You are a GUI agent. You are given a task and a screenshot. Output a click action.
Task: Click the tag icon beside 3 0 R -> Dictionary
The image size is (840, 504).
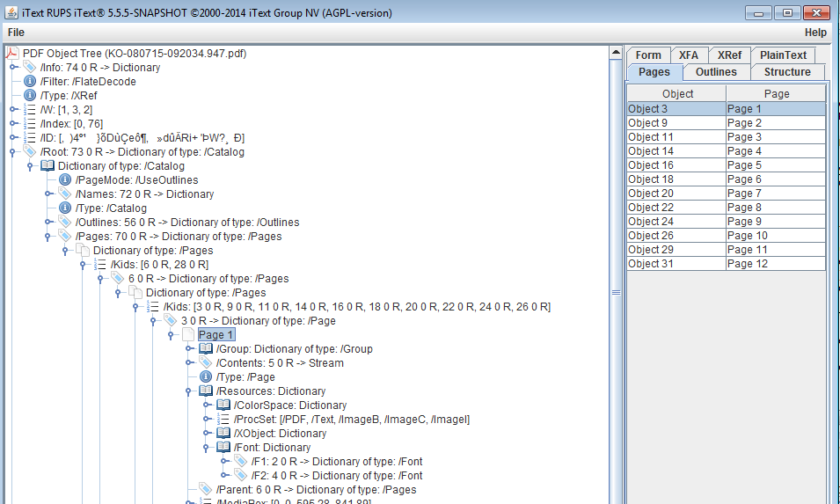pyautogui.click(x=171, y=320)
